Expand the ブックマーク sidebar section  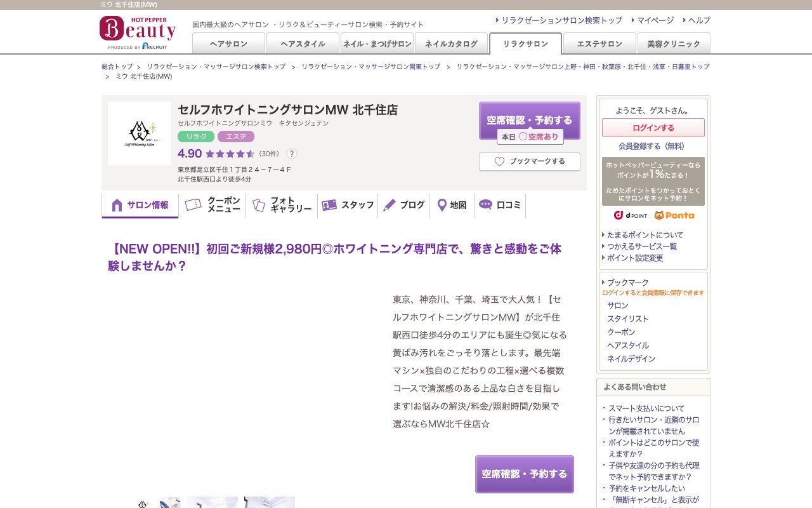pyautogui.click(x=627, y=282)
